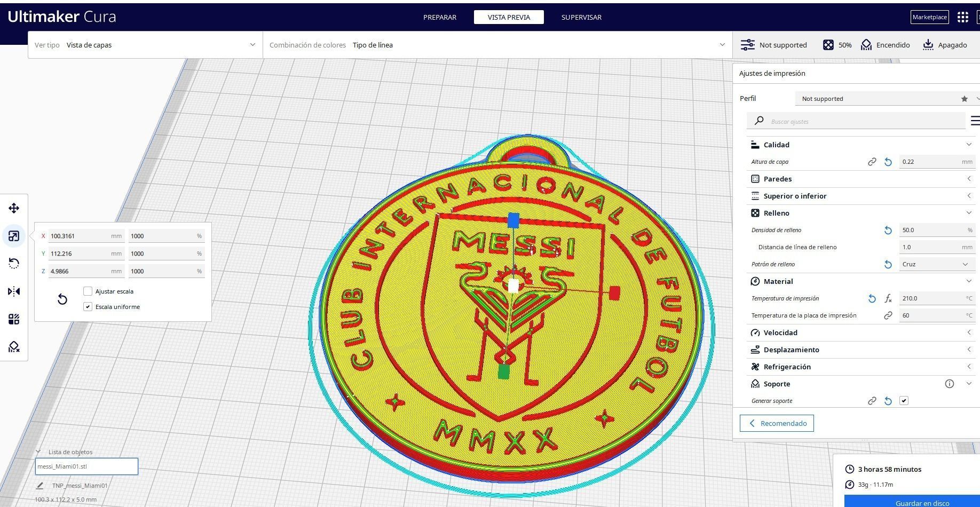
Task: Open the Perfil Not supported dropdown
Action: pyautogui.click(x=887, y=99)
